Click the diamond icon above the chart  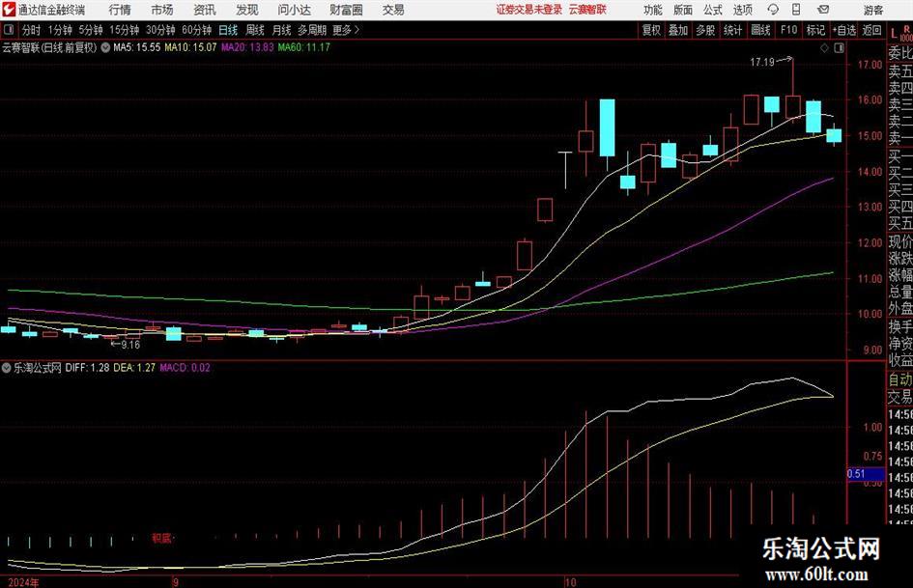tap(824, 48)
